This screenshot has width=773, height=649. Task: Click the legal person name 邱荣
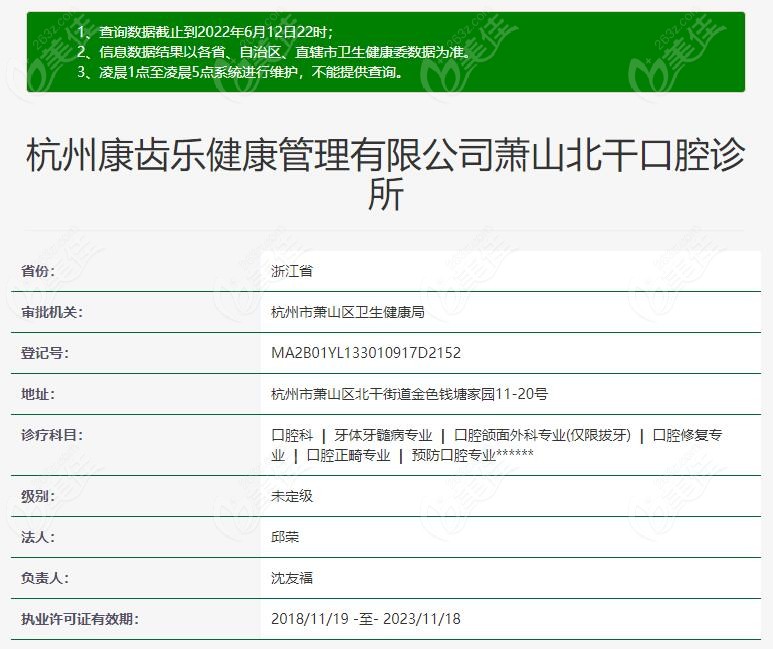click(x=285, y=537)
